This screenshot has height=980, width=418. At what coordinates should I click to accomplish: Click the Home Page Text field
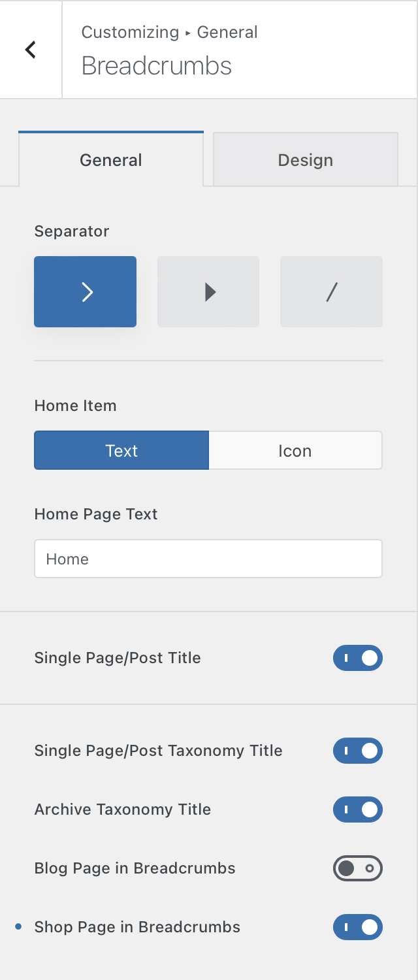208,559
